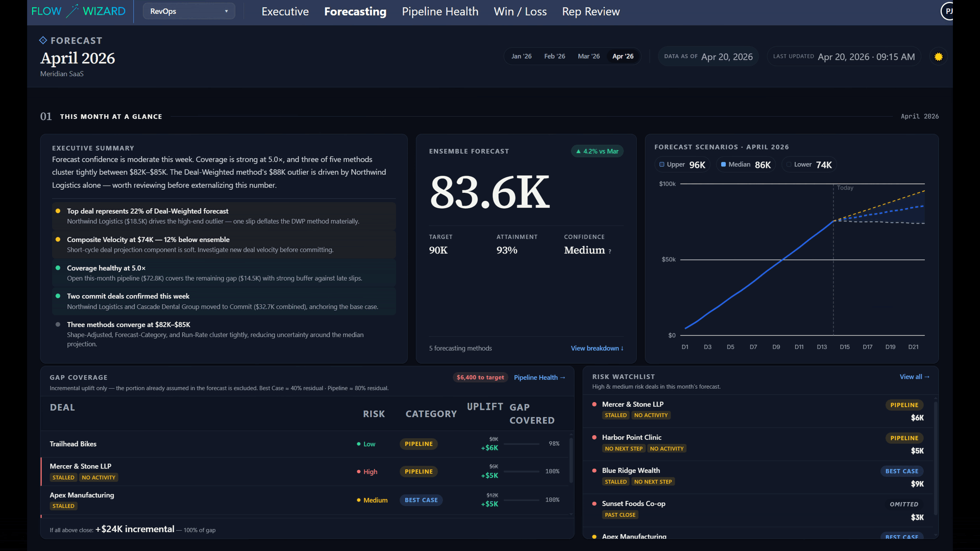Click the Last Updated timestamp pill
980x551 pixels.
coord(844,57)
